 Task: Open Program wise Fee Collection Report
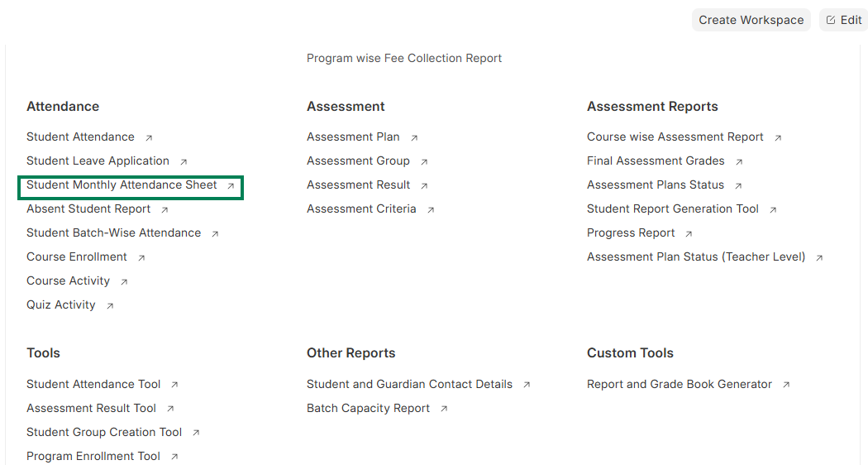coord(404,59)
